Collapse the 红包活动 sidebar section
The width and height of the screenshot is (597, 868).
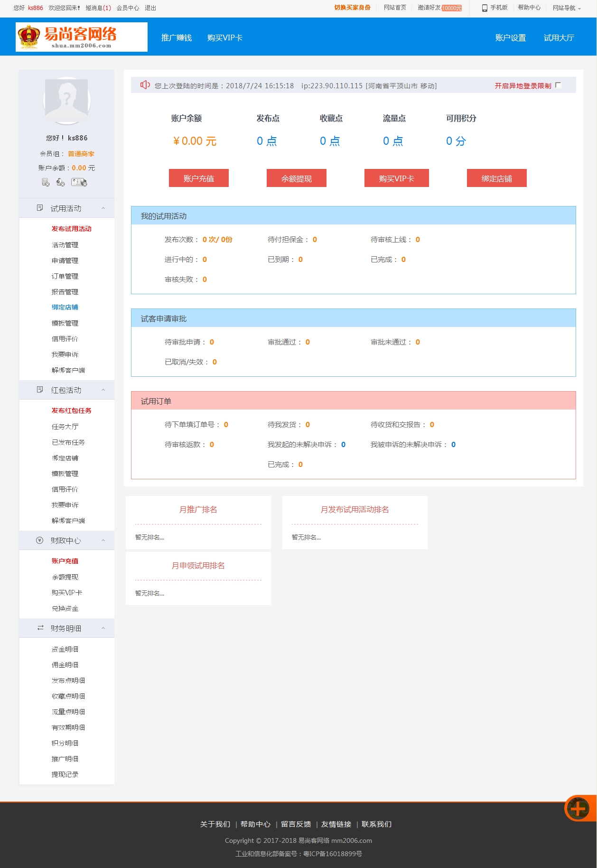(103, 390)
